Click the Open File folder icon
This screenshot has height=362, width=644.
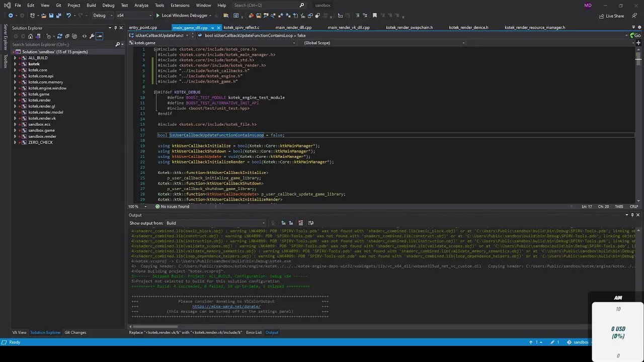click(x=44, y=16)
